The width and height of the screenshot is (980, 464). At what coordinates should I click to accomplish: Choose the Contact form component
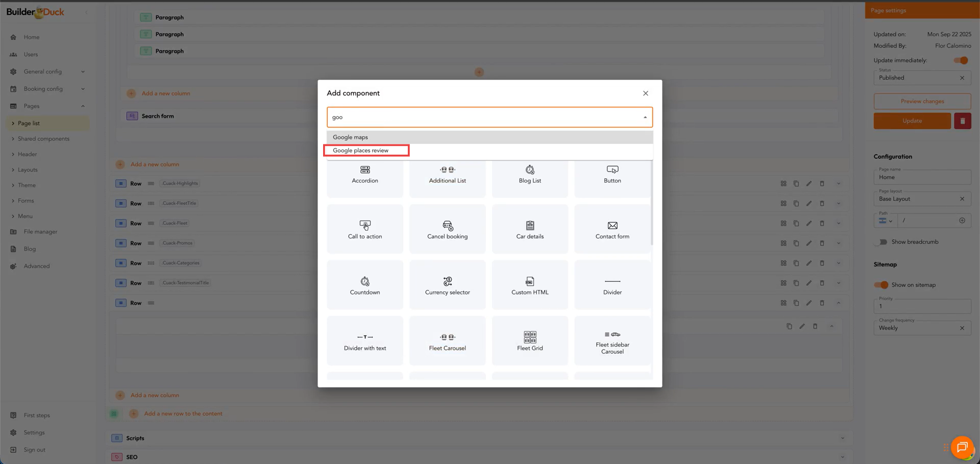pyautogui.click(x=612, y=230)
